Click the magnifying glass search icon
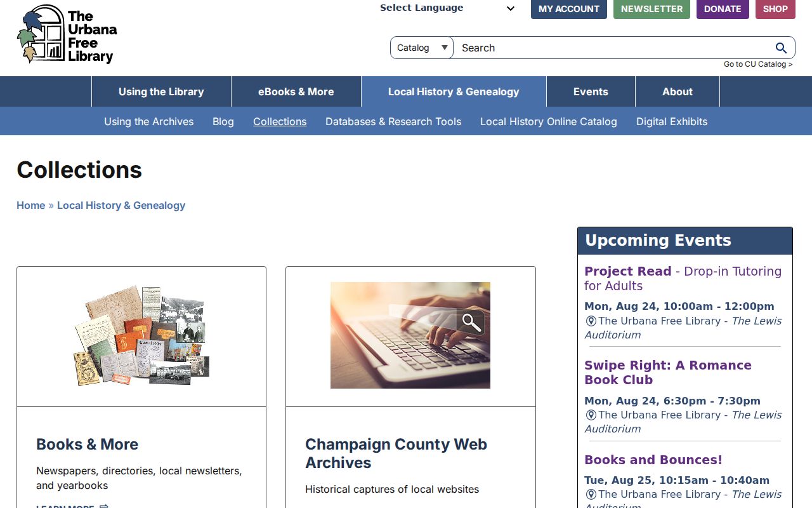This screenshot has height=508, width=812. point(781,48)
